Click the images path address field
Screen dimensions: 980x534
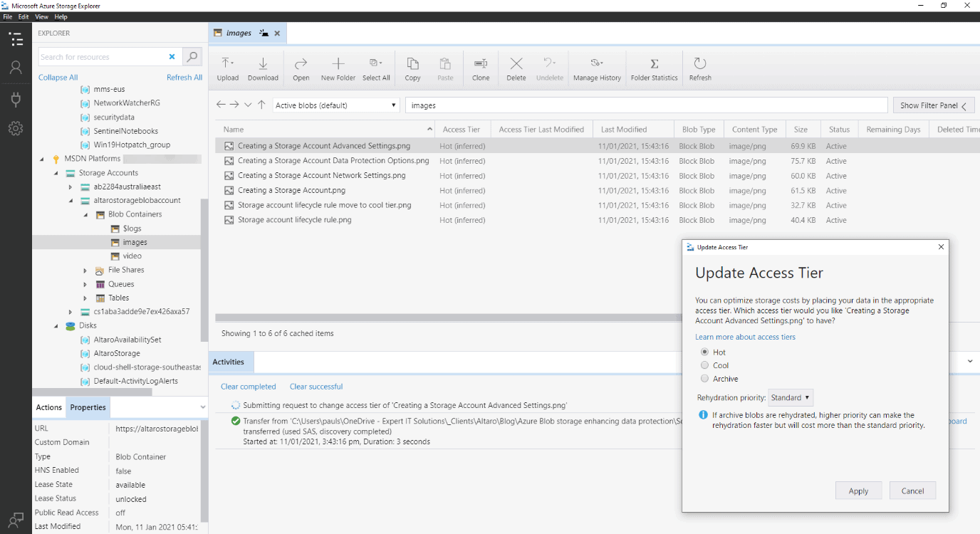(x=647, y=105)
